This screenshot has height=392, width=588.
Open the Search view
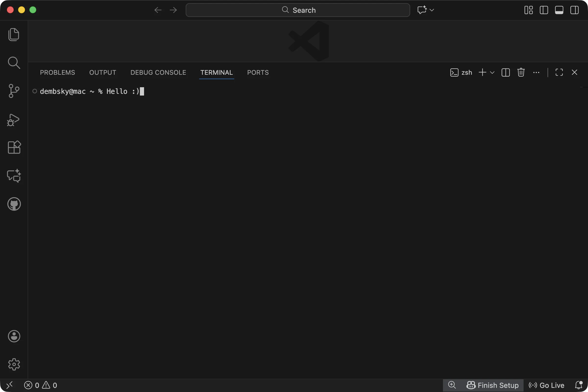click(14, 63)
